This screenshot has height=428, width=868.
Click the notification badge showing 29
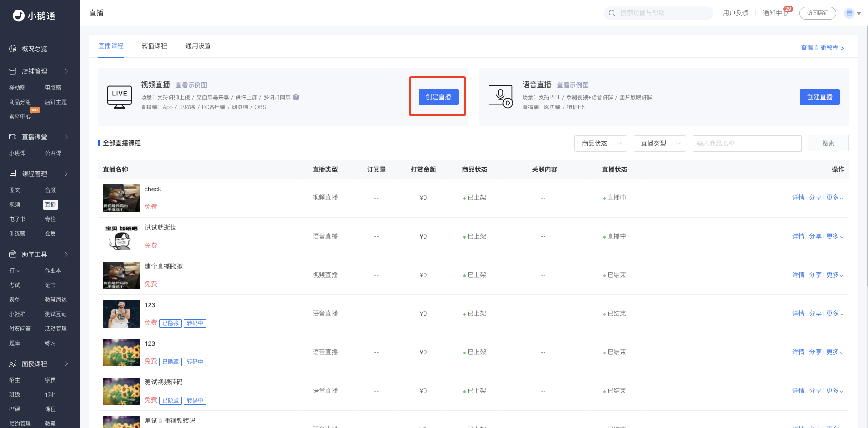788,9
